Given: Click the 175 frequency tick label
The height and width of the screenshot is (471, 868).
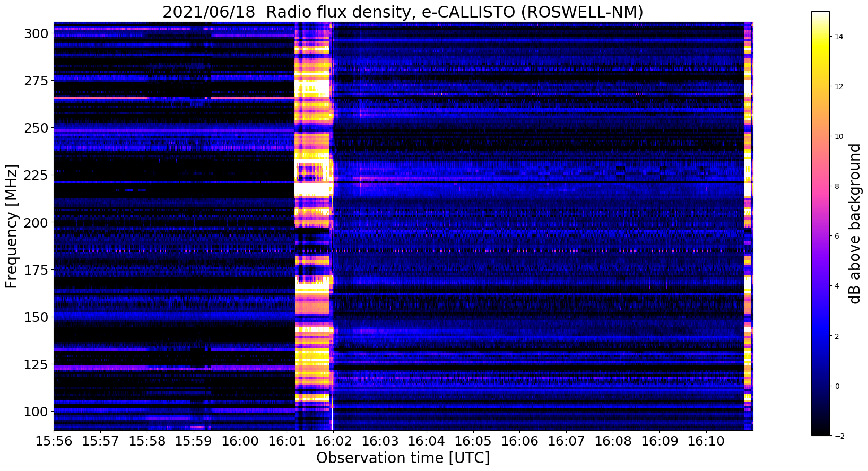Looking at the screenshot, I should tap(36, 270).
